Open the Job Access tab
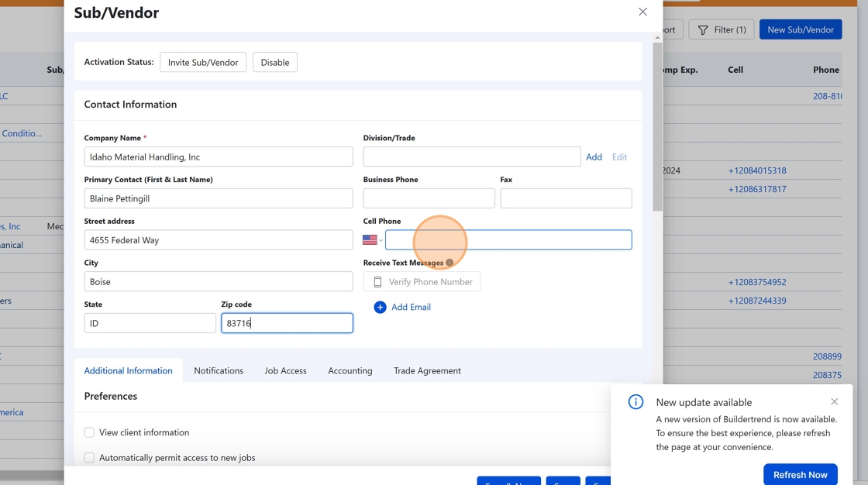Viewport: 868px width, 485px height. coord(285,370)
